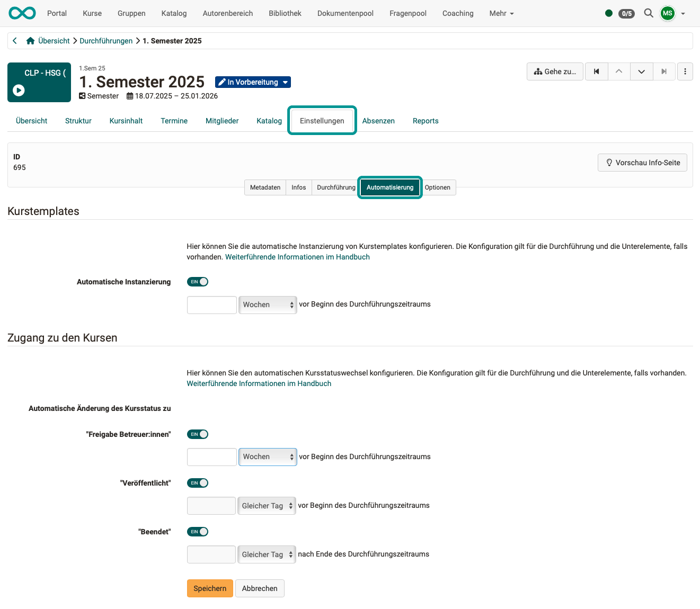Select the Metadaten settings tab
Image resolution: width=700 pixels, height=609 pixels.
[265, 187]
